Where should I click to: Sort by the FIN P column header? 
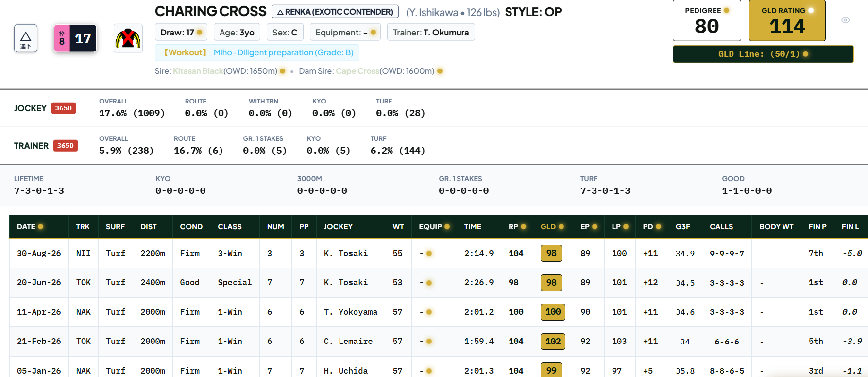tap(817, 226)
